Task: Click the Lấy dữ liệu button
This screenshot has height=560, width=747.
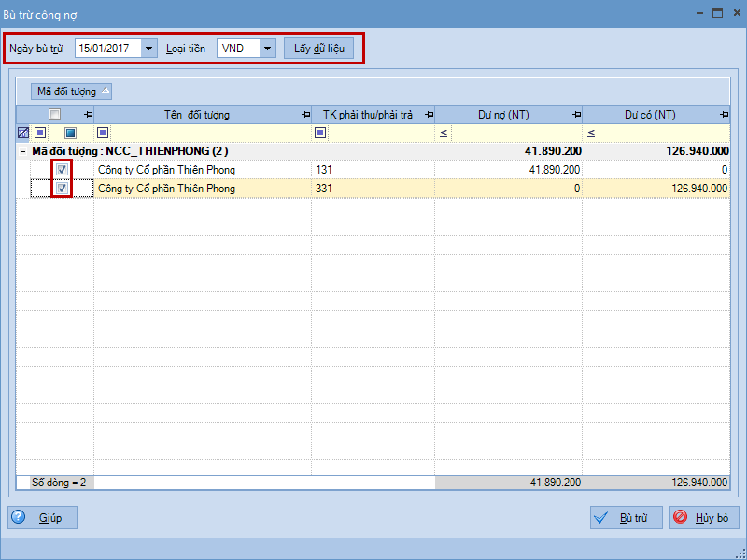Action: (318, 48)
